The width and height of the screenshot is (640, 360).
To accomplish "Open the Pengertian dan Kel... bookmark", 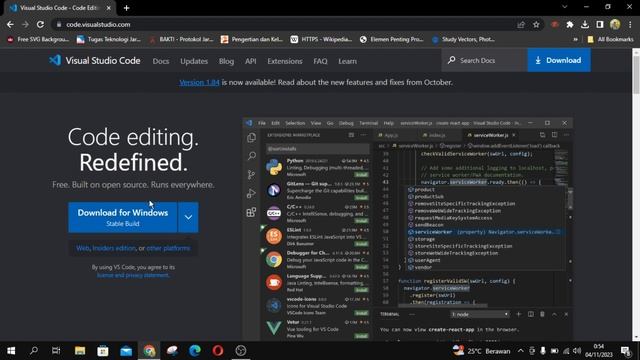I will point(252,40).
